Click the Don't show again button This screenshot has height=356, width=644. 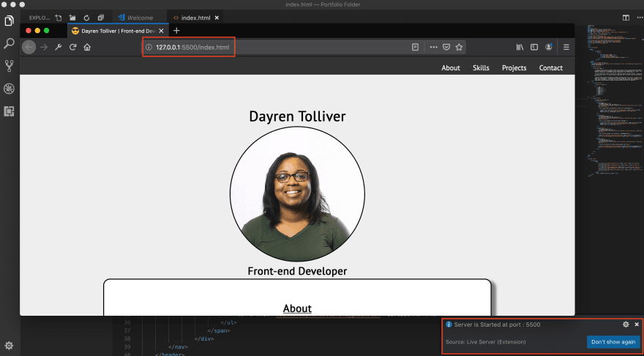pos(613,342)
